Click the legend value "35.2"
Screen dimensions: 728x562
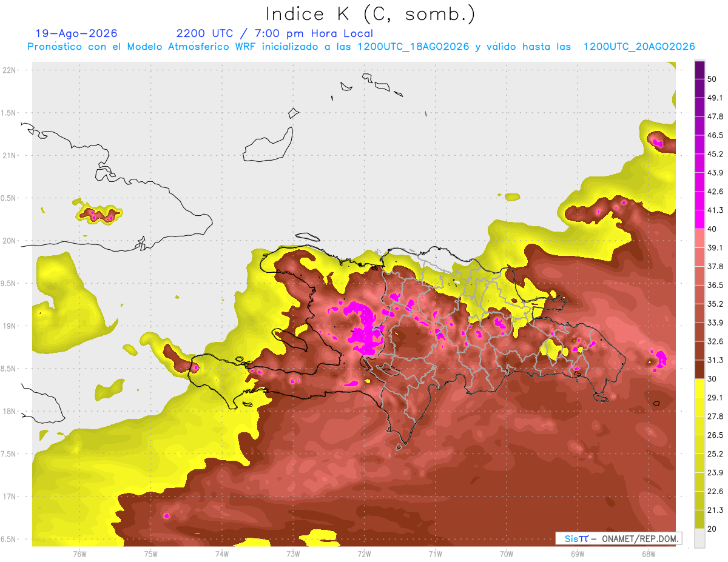tap(715, 304)
